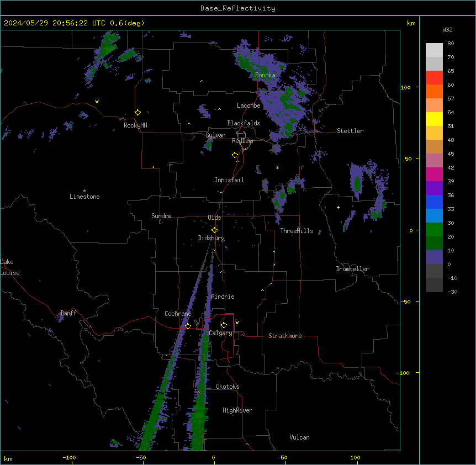
Task: Click the yellow V marker east of Calgary
Action: [237, 323]
